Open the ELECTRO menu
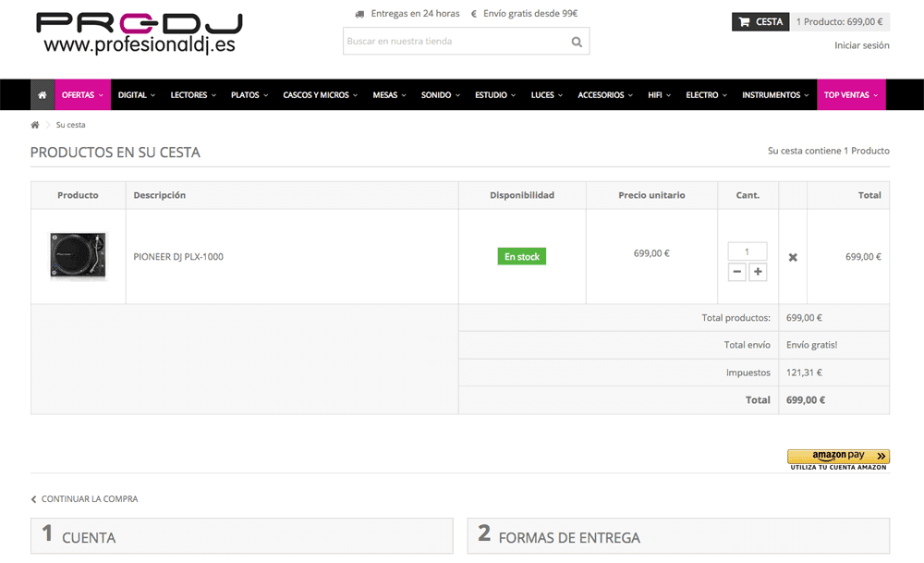Viewport: 924px width, 563px height. (x=706, y=95)
